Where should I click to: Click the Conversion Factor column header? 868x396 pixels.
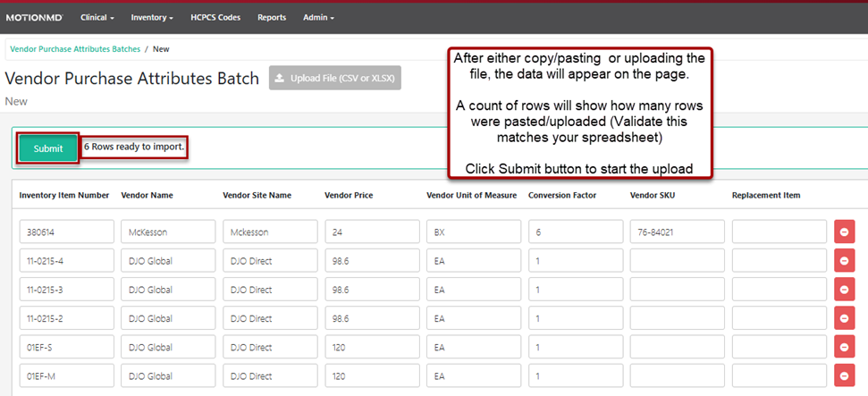click(562, 196)
